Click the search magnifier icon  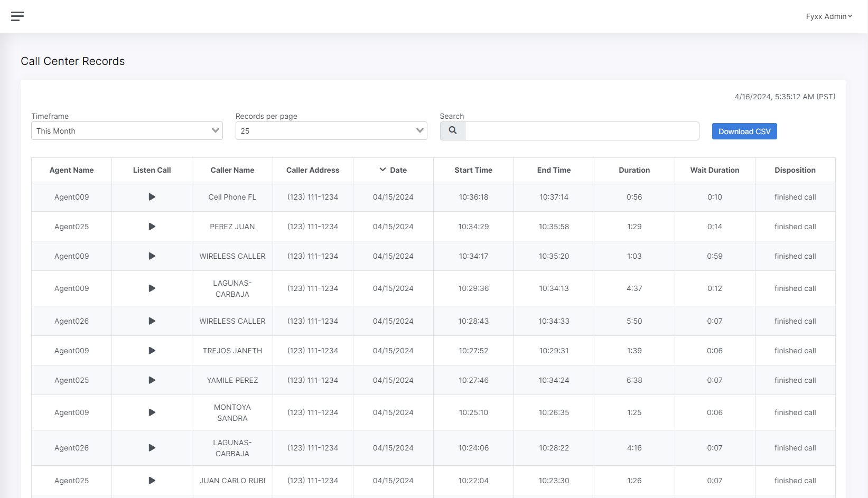coord(452,130)
